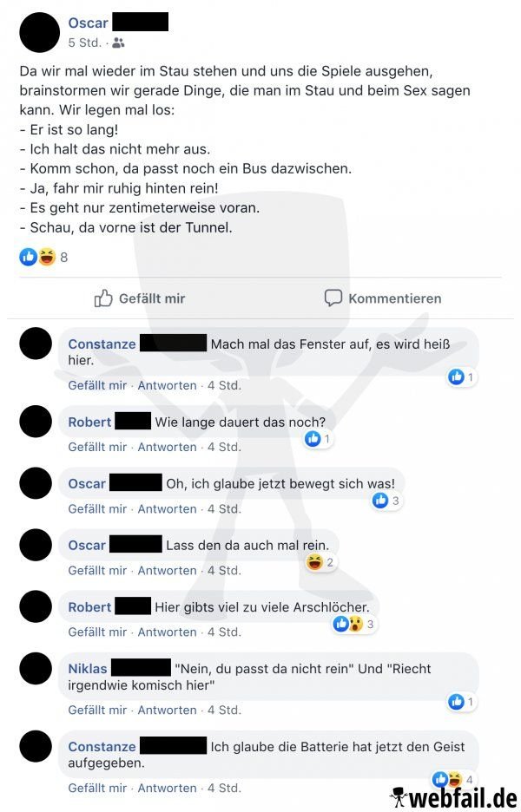Screen dimensions: 521x812
Task: Click the like badge on Niklas's comment
Action: (461, 701)
